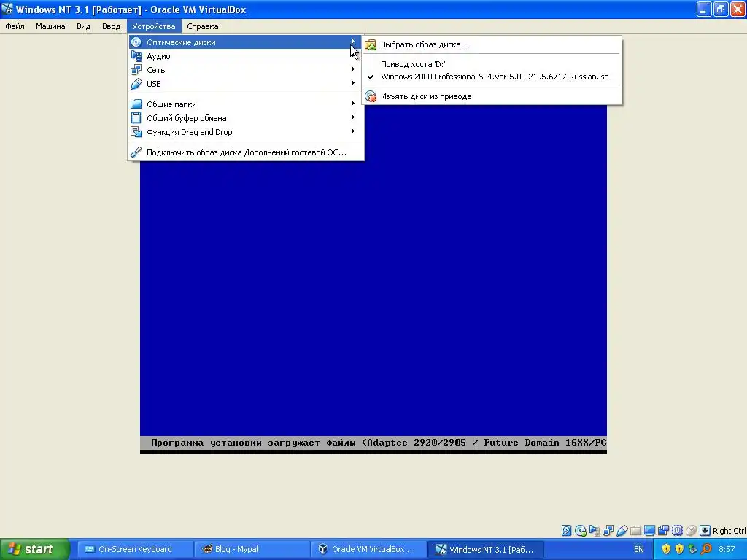Expand the Общие папки submenu

coord(246,104)
